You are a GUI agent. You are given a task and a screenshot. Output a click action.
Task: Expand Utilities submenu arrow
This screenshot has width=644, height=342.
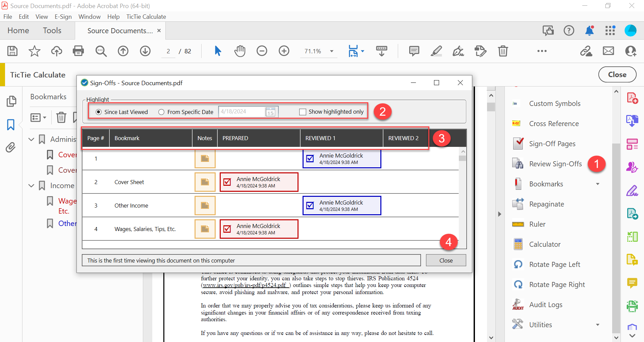pyautogui.click(x=598, y=325)
